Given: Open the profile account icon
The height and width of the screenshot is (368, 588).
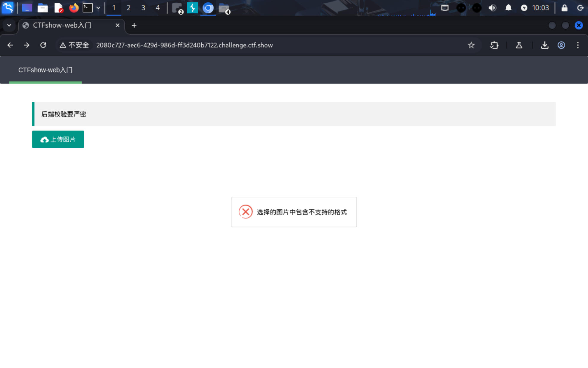Looking at the screenshot, I should coord(561,45).
